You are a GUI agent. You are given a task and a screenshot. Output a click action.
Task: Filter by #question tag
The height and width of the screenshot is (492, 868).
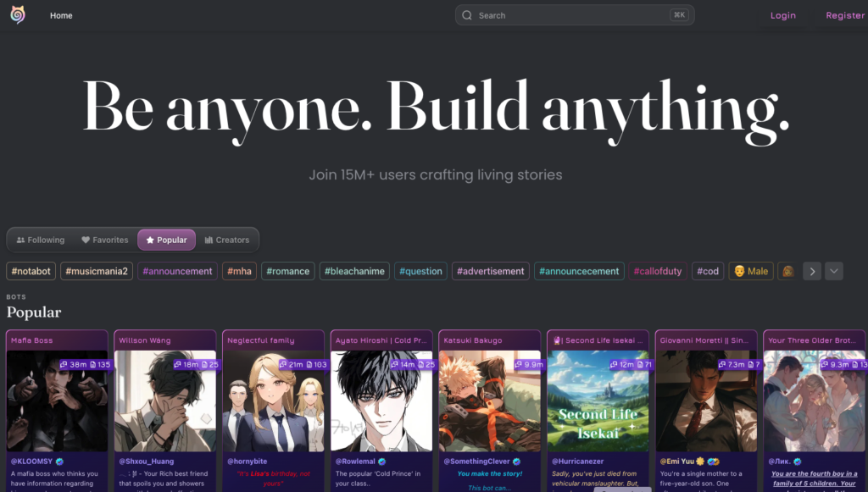click(420, 271)
